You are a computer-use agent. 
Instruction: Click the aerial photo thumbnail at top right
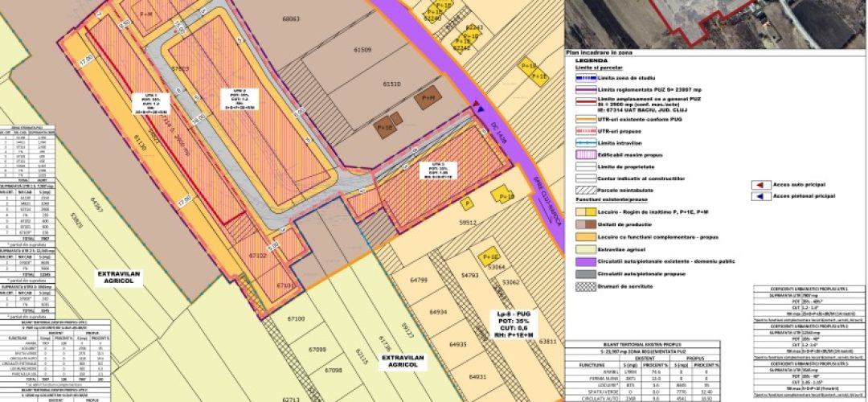[x=715, y=23]
